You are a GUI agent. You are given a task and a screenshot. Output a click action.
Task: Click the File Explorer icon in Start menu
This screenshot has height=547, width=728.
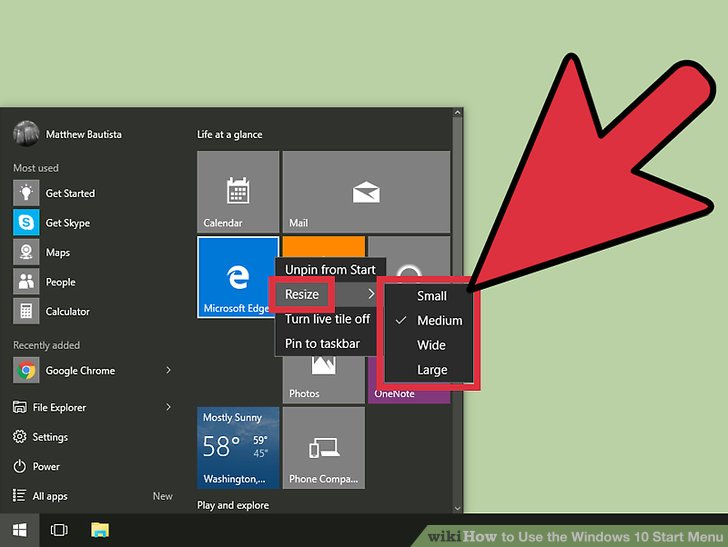click(x=20, y=407)
